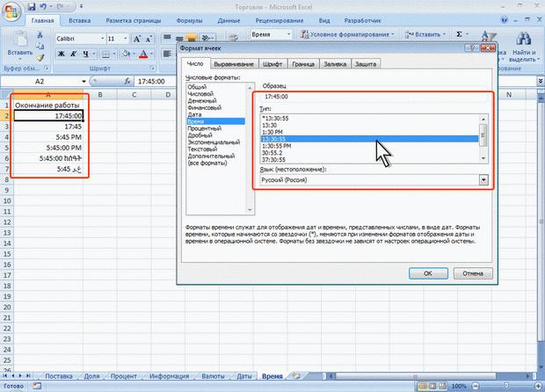
Task: Toggle underline Ч formatting
Action: 85,54
